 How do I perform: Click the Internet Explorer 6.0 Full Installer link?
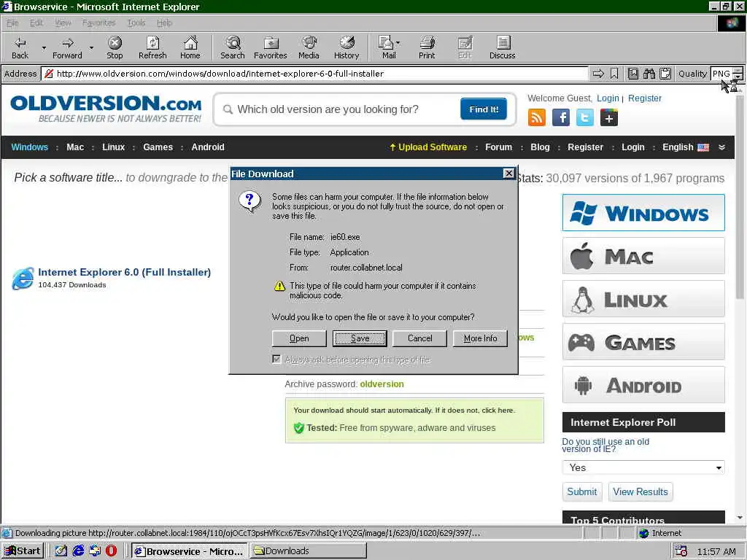124,272
